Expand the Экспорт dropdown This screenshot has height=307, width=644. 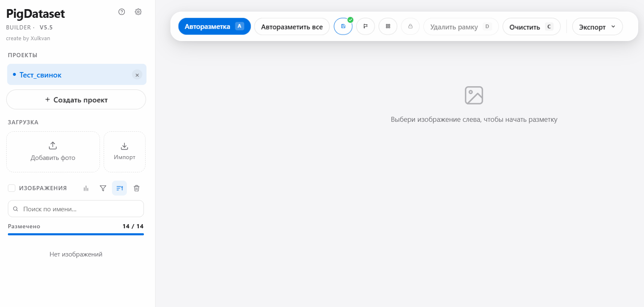[x=597, y=27]
